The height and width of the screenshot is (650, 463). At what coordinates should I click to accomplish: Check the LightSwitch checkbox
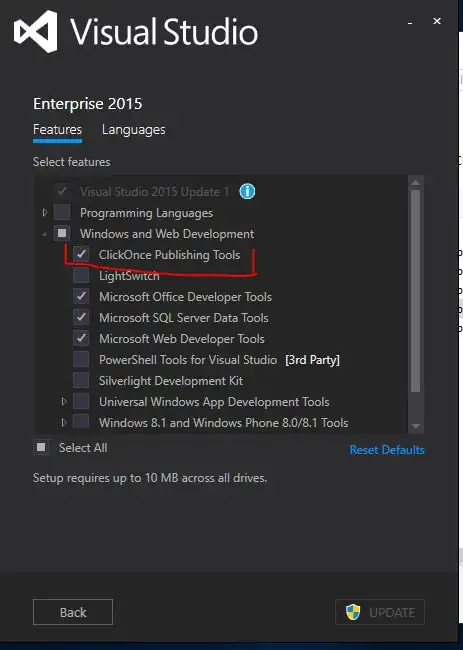[x=81, y=275]
